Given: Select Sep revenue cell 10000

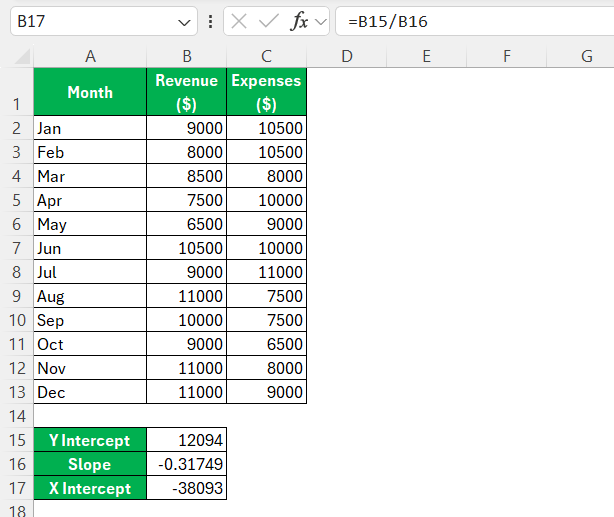Looking at the screenshot, I should pyautogui.click(x=187, y=320).
